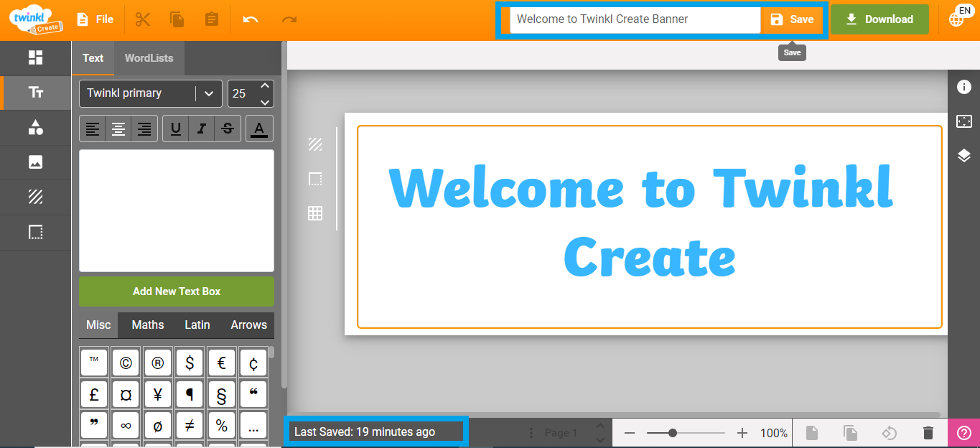The width and height of the screenshot is (980, 448).
Task: Click Add New Text Box
Action: (177, 291)
